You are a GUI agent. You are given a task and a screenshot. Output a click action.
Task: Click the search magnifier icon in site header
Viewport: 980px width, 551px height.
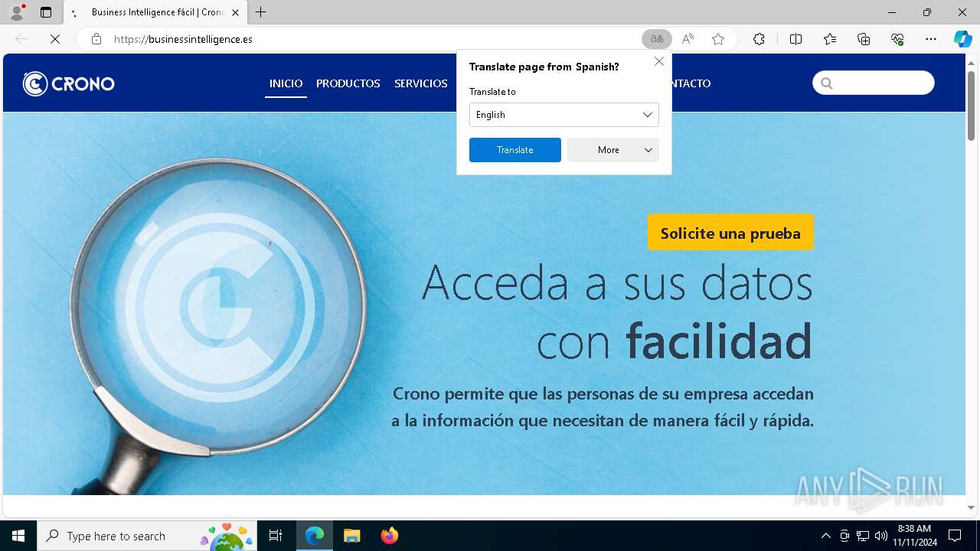[826, 83]
